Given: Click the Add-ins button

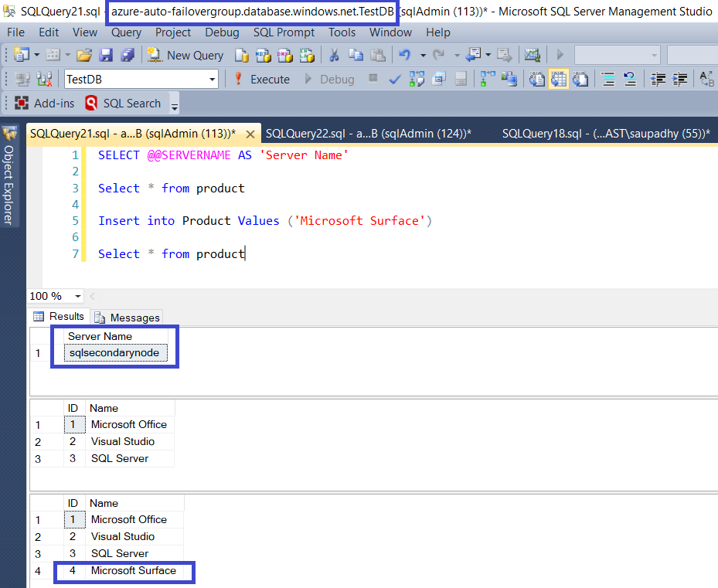Looking at the screenshot, I should [44, 103].
